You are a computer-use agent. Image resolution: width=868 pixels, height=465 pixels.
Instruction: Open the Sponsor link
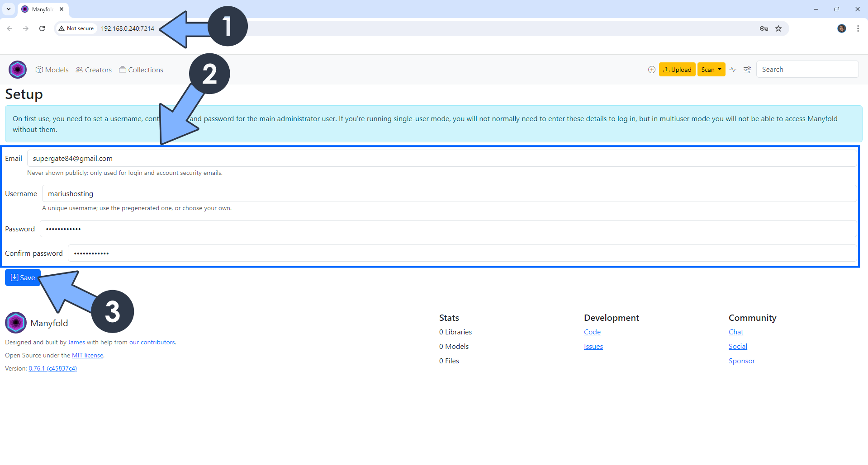(x=742, y=361)
